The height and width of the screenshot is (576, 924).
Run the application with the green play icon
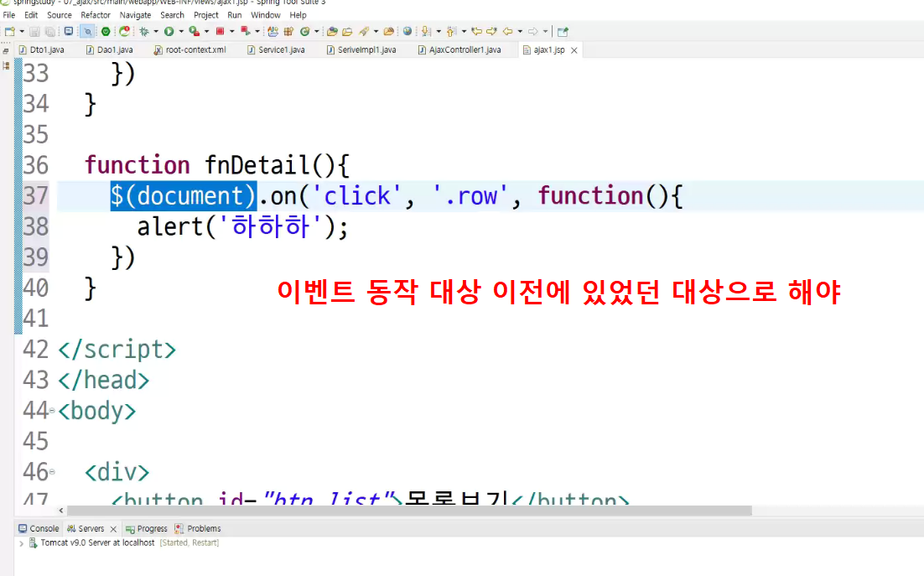169,31
